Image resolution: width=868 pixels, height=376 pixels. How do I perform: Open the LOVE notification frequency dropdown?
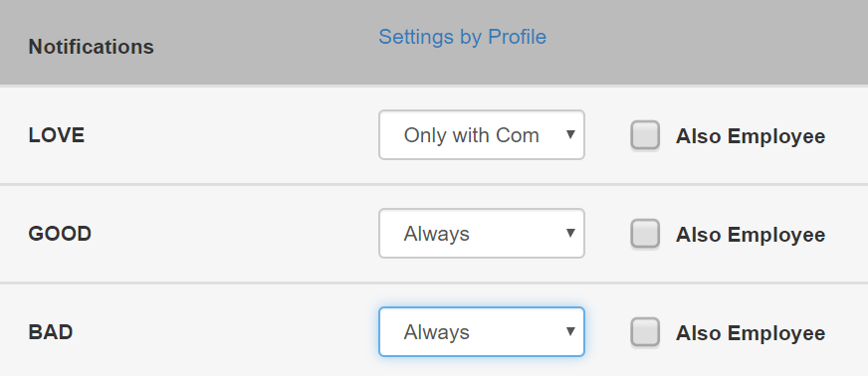click(482, 135)
